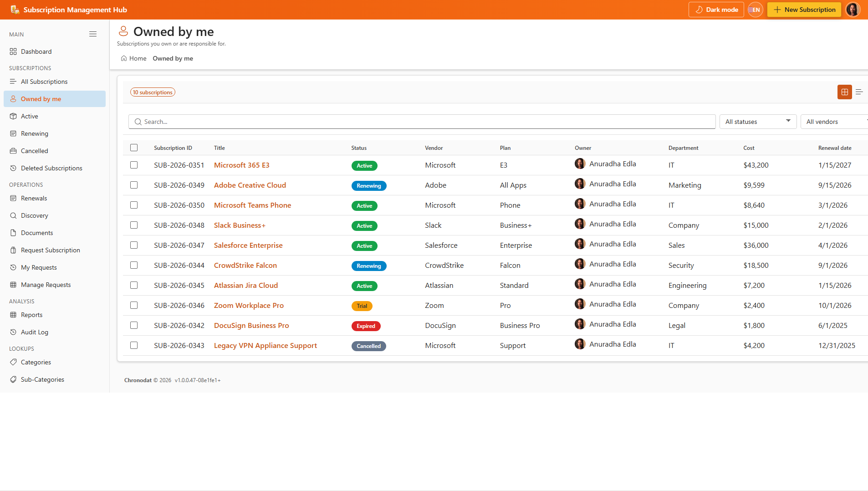The image size is (868, 491).
Task: Click the Home breadcrumb link
Action: coord(133,58)
